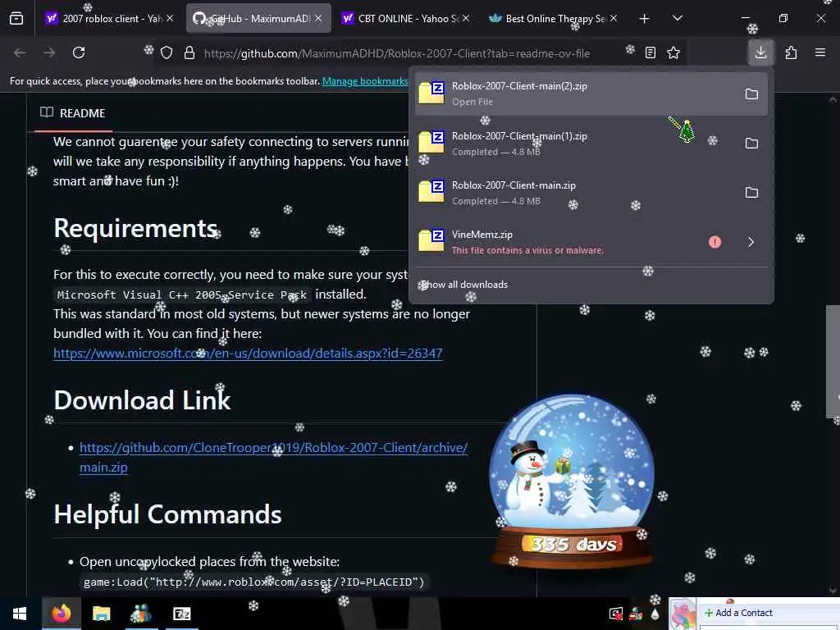Close the 2007 roblox client tab

(170, 18)
